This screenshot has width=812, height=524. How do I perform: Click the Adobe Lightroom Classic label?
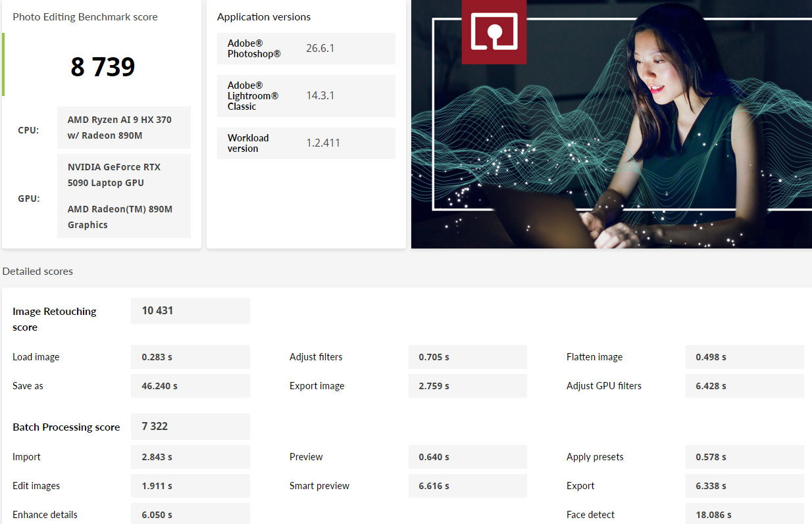coord(253,96)
